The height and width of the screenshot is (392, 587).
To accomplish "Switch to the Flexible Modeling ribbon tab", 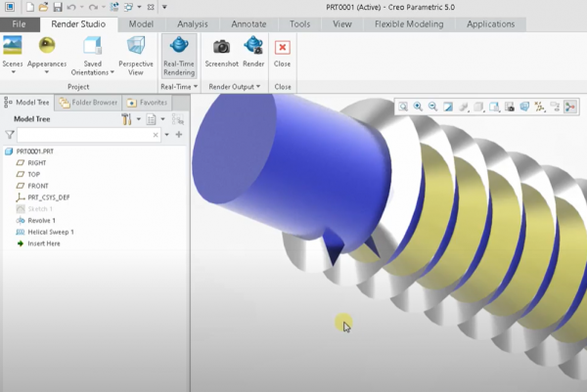I will 412,23.
